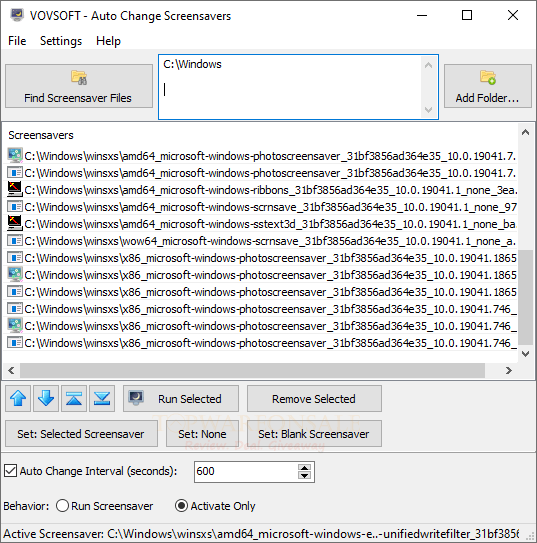Click Set: Blank Screensaver button
The width and height of the screenshot is (537, 543).
(314, 434)
